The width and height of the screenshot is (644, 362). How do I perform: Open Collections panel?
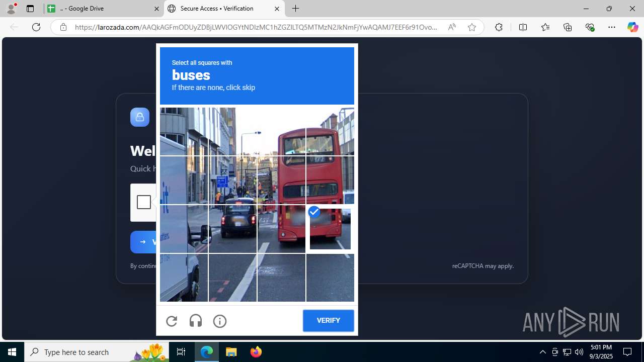(x=568, y=27)
